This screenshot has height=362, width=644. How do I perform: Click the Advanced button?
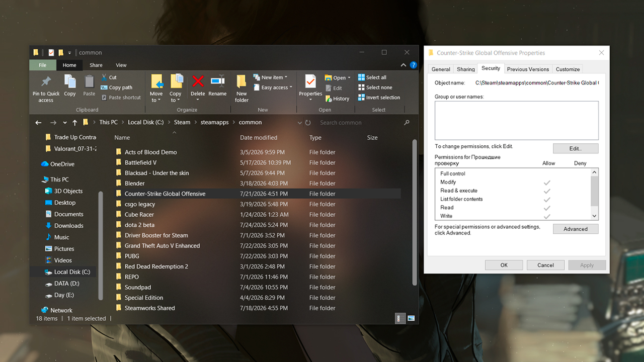click(x=576, y=229)
